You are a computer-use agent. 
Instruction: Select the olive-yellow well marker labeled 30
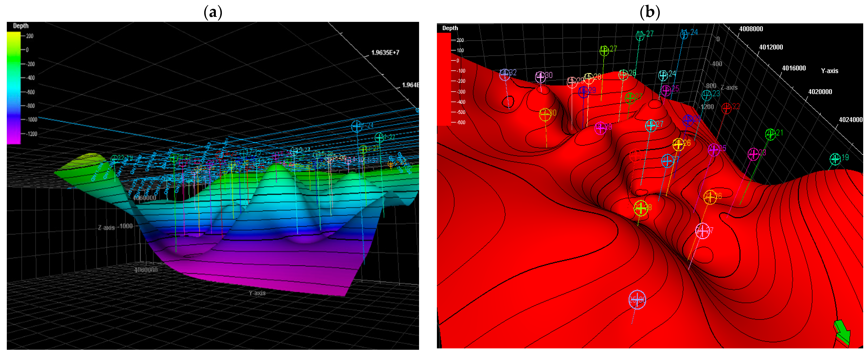545,114
